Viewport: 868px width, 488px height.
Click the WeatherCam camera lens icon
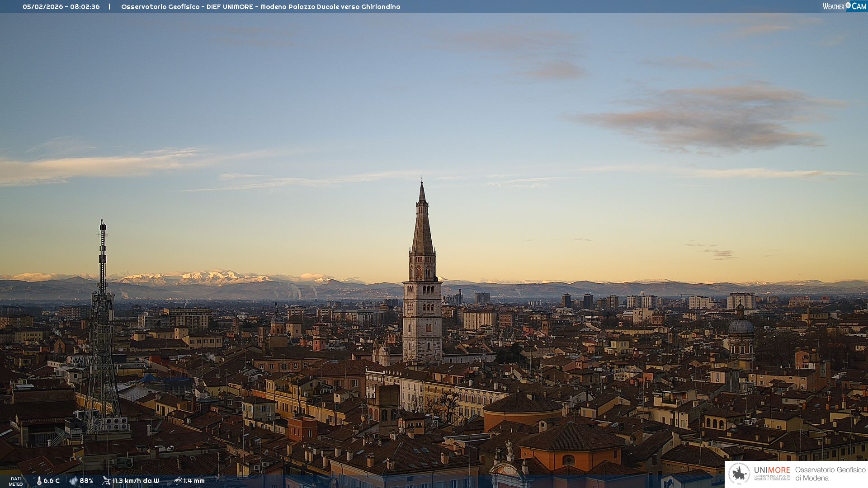coord(848,5)
